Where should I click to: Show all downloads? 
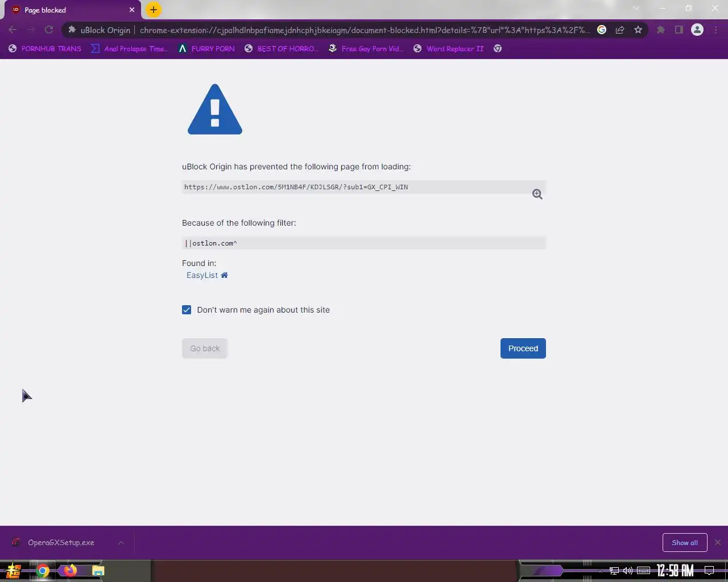(685, 543)
